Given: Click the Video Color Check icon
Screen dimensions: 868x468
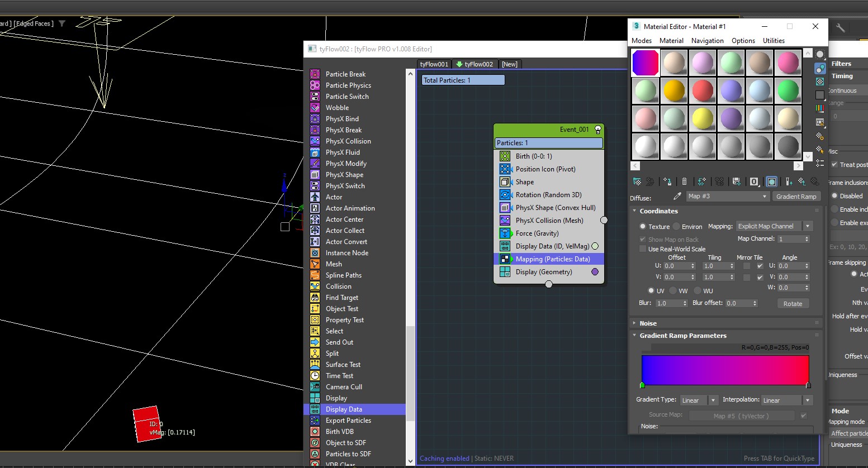Looking at the screenshot, I should tap(820, 108).
